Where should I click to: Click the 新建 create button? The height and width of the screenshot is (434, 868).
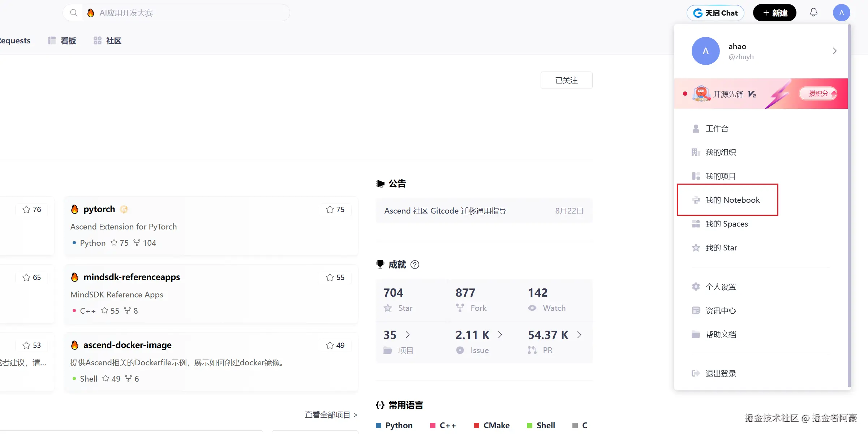(774, 13)
